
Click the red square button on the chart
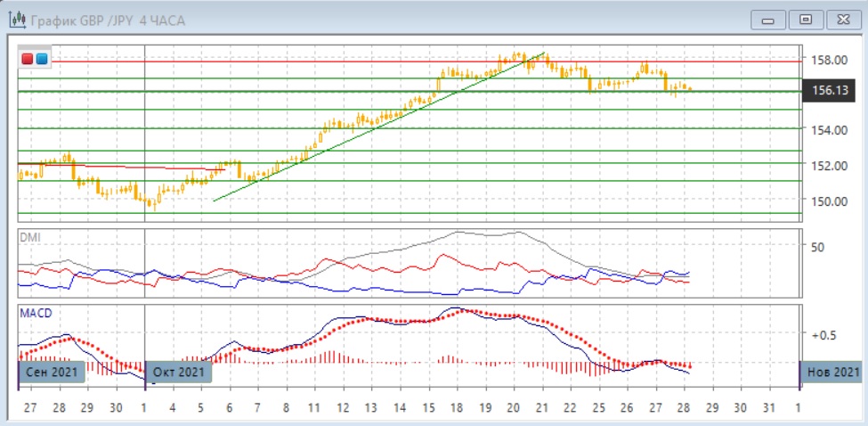(28, 59)
